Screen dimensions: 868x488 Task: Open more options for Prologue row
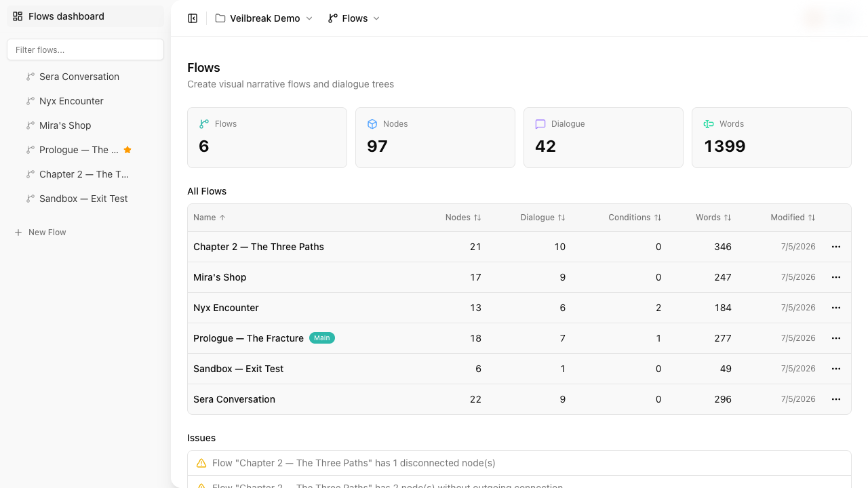coord(836,338)
